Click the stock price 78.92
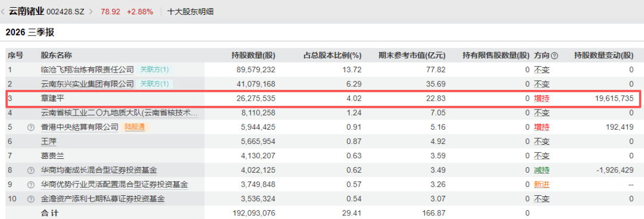Viewport: 644px width, 219px height. point(110,12)
